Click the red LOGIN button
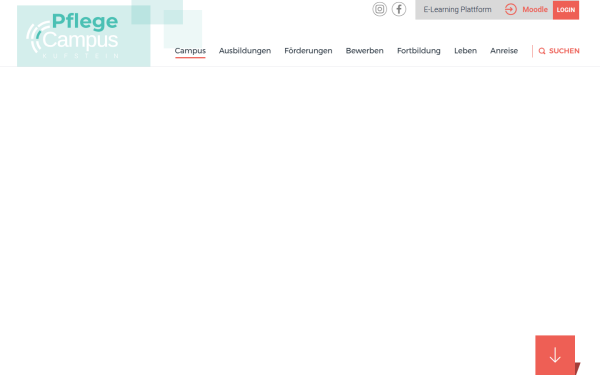The image size is (600, 375). pyautogui.click(x=566, y=10)
